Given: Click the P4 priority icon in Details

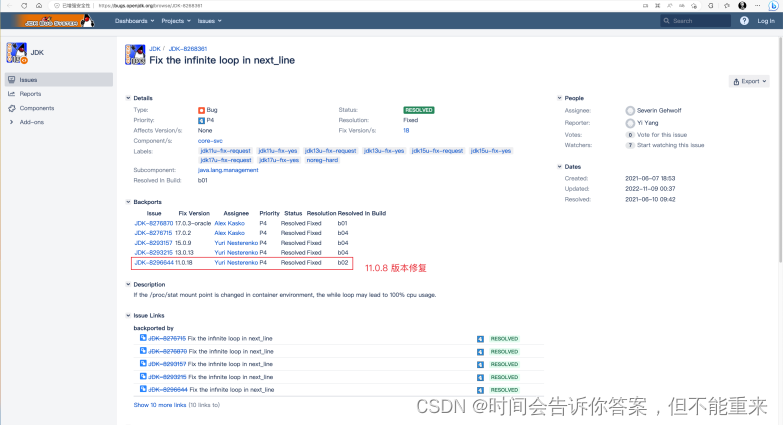Looking at the screenshot, I should [x=201, y=120].
